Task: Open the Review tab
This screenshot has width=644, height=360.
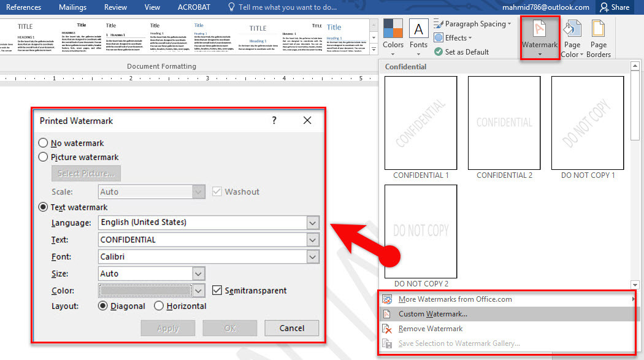Action: (115, 7)
